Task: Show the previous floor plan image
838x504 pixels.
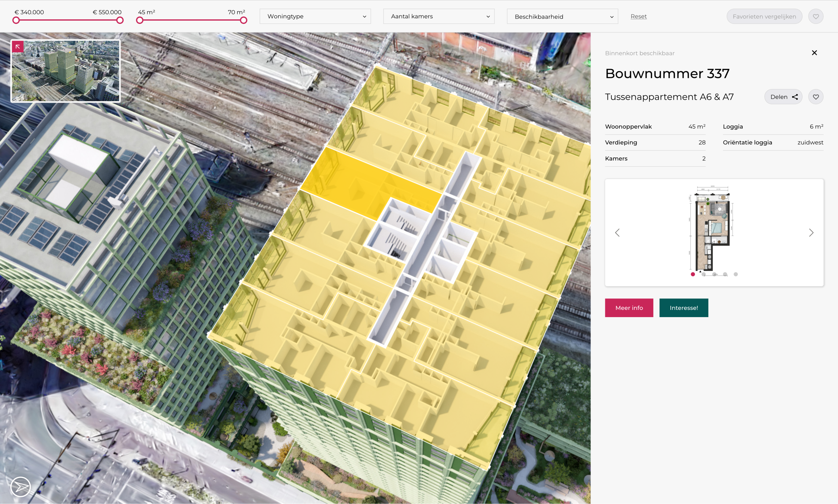Action: [617, 233]
